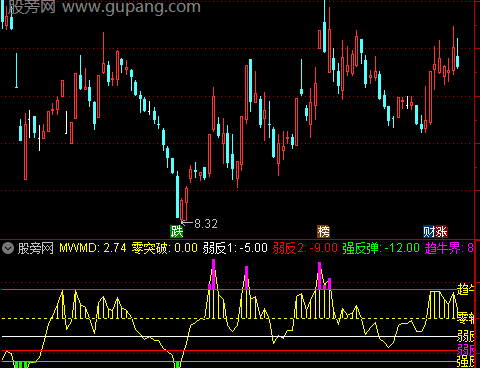Select the 趋牛界 indicator label
This screenshot has height=368, width=480.
point(449,248)
